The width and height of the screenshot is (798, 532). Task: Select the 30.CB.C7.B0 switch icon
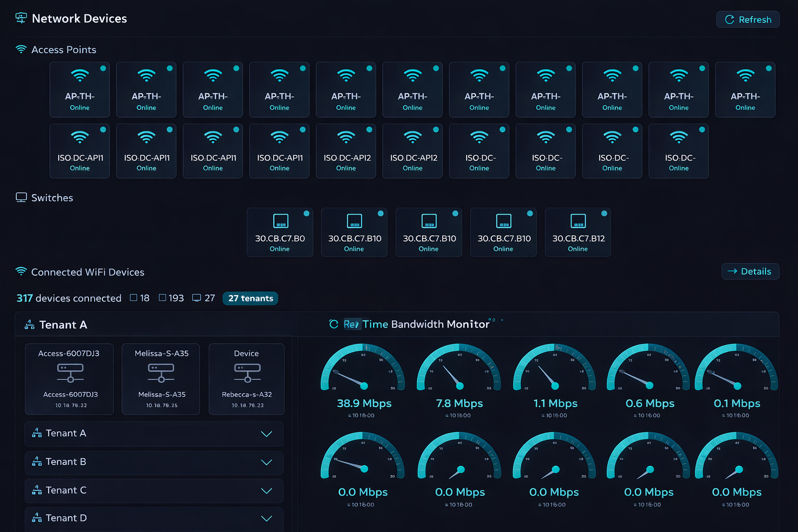pyautogui.click(x=281, y=221)
